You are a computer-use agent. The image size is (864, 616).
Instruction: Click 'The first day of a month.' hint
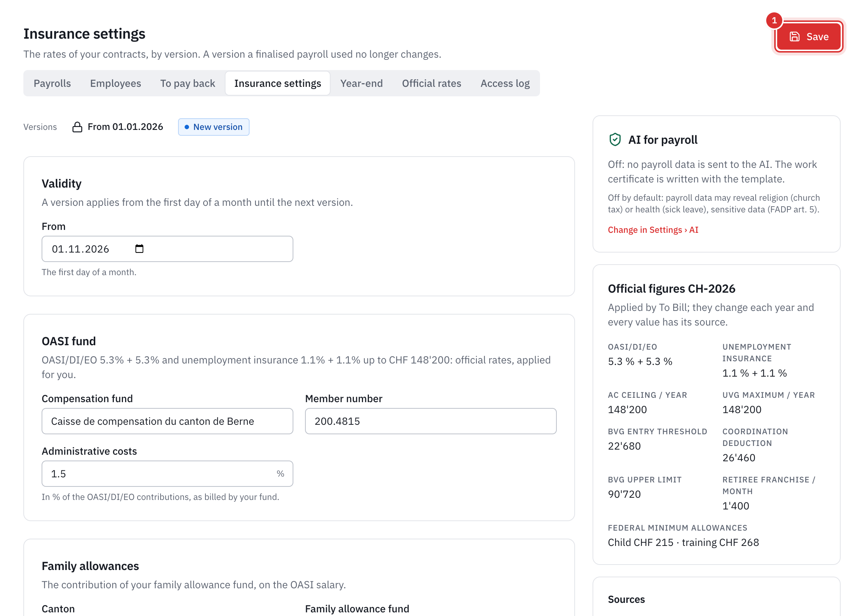(89, 272)
